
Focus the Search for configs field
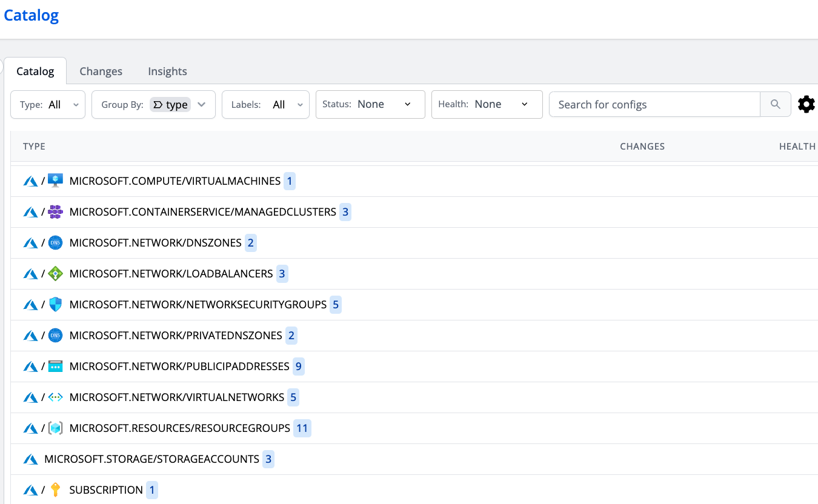click(654, 104)
